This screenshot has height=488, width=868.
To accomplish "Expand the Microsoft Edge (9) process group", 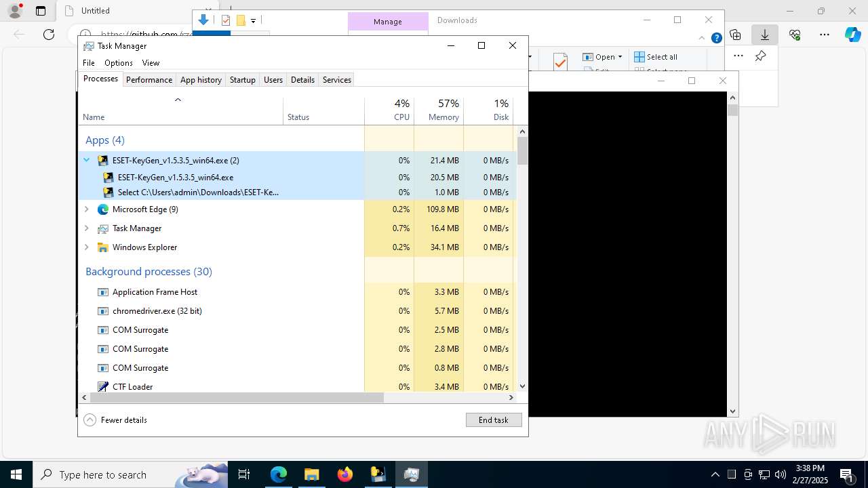I will pos(87,209).
